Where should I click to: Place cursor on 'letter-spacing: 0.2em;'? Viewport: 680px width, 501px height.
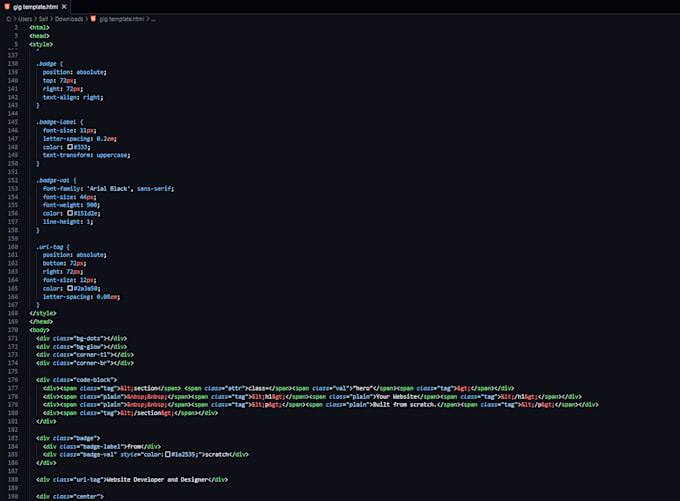pos(80,139)
